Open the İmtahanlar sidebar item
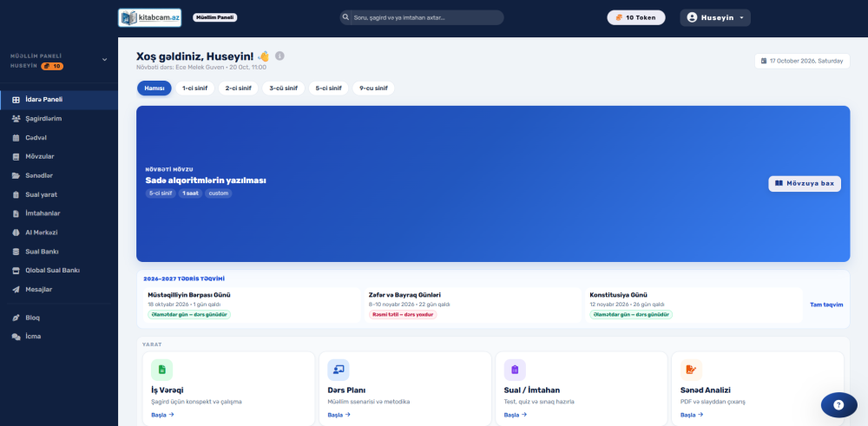Screen dimensions: 868x426 [59, 213]
